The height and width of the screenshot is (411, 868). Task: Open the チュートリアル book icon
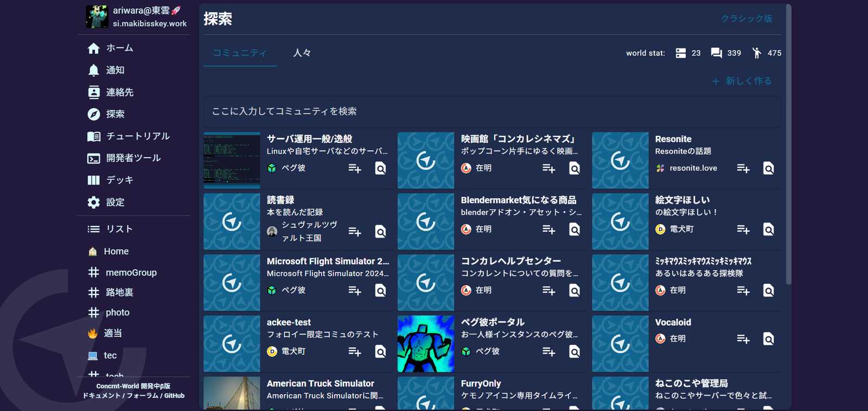[x=94, y=136]
